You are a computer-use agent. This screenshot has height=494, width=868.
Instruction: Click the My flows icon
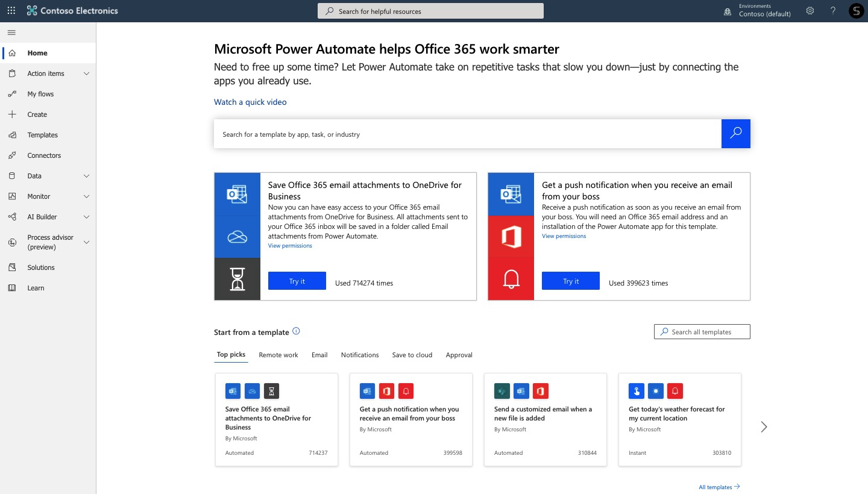coord(12,94)
